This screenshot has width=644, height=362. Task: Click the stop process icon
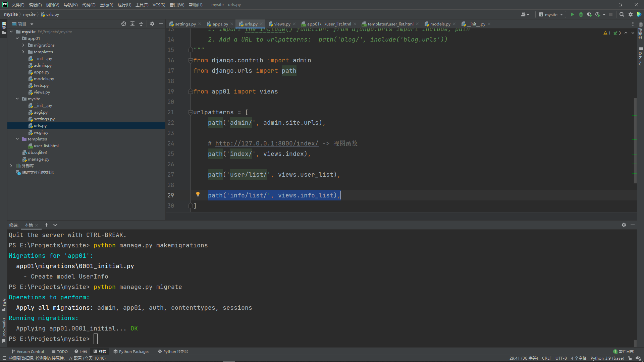(x=611, y=14)
